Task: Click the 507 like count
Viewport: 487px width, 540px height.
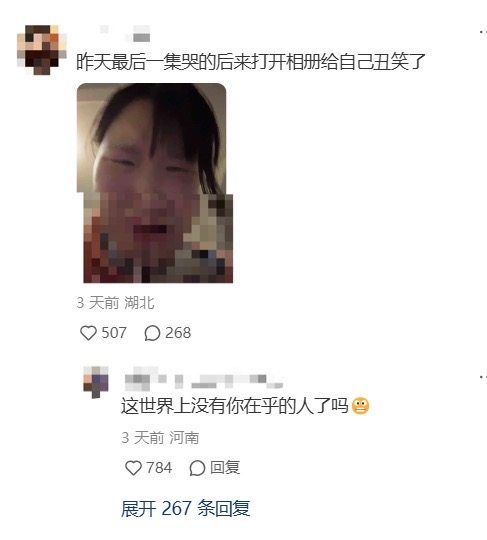Action: click(x=114, y=333)
